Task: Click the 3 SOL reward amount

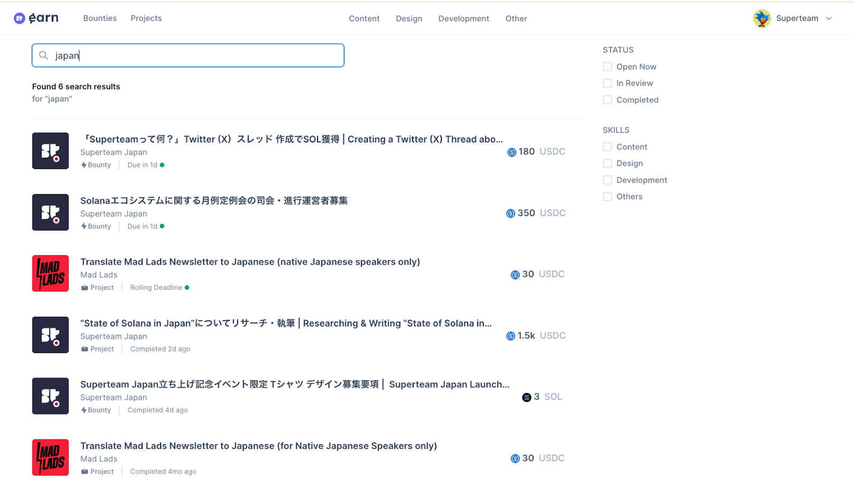Action: pyautogui.click(x=542, y=397)
